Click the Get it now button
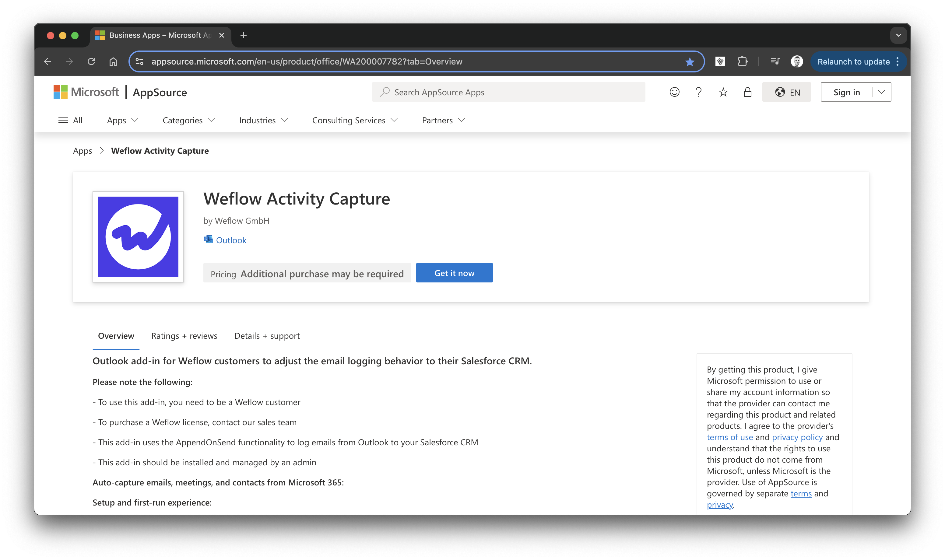The image size is (945, 560). click(454, 273)
